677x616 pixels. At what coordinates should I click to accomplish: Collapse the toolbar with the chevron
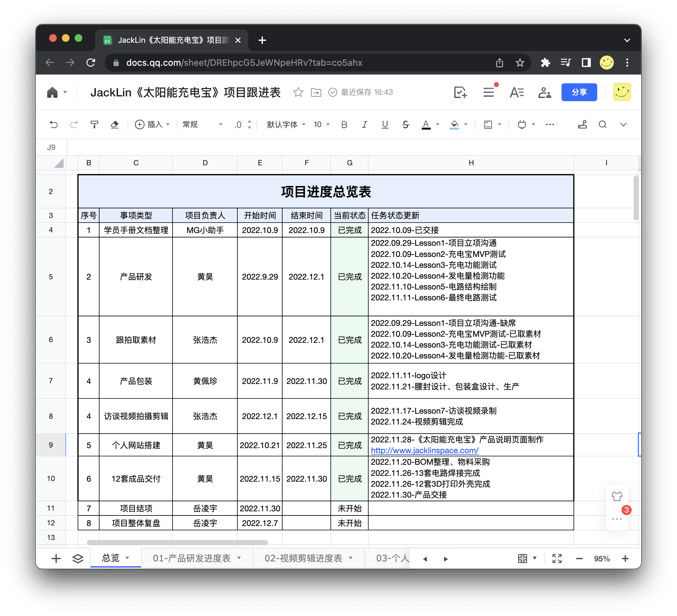tap(623, 124)
